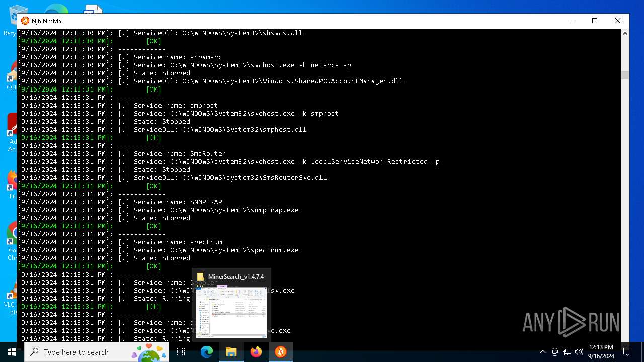644x362 pixels.
Task: Click the smphost.dll ServiceDll line
Action: (162, 130)
